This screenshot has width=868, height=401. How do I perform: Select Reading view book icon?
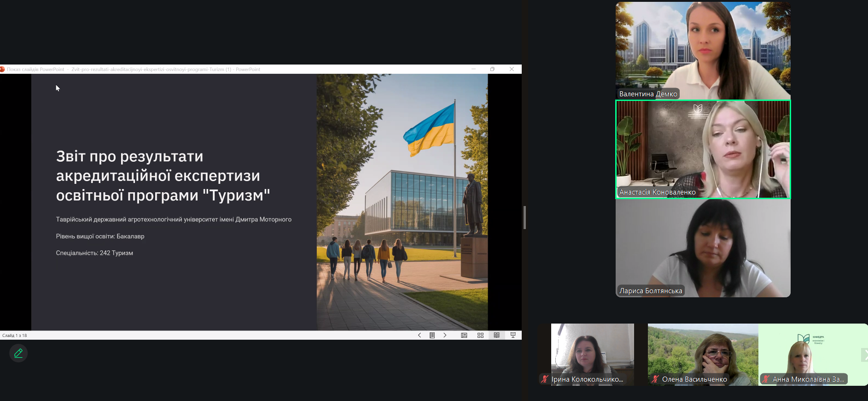[496, 335]
